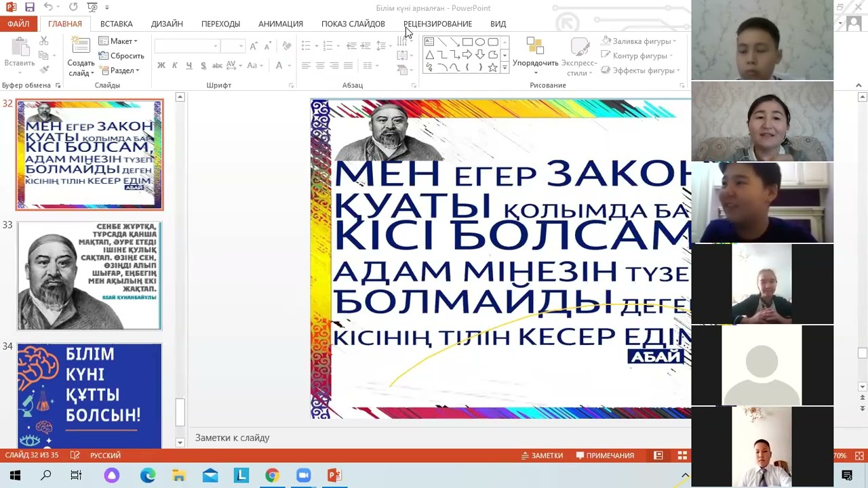Expand the Quick Access Toolbar customization arrow
Image resolution: width=868 pixels, height=488 pixels.
[x=106, y=7]
